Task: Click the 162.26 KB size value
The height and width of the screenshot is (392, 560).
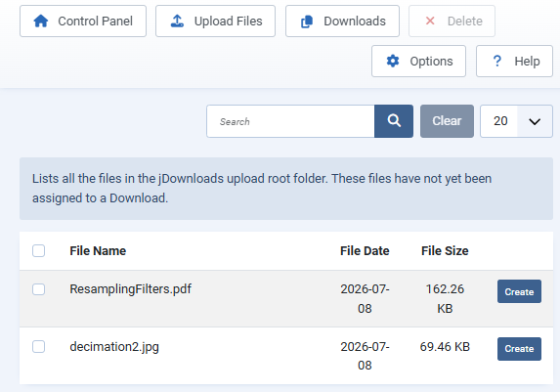Action: pyautogui.click(x=445, y=298)
